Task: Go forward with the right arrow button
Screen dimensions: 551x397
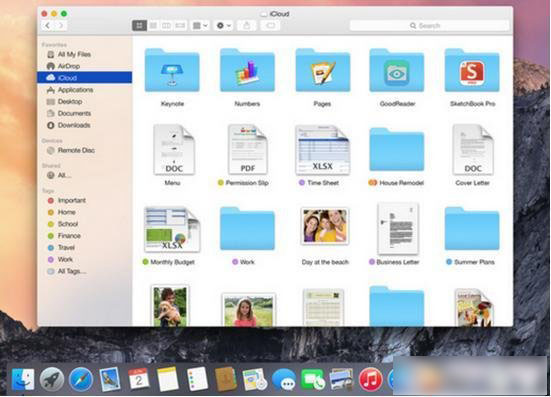Action: click(61, 25)
